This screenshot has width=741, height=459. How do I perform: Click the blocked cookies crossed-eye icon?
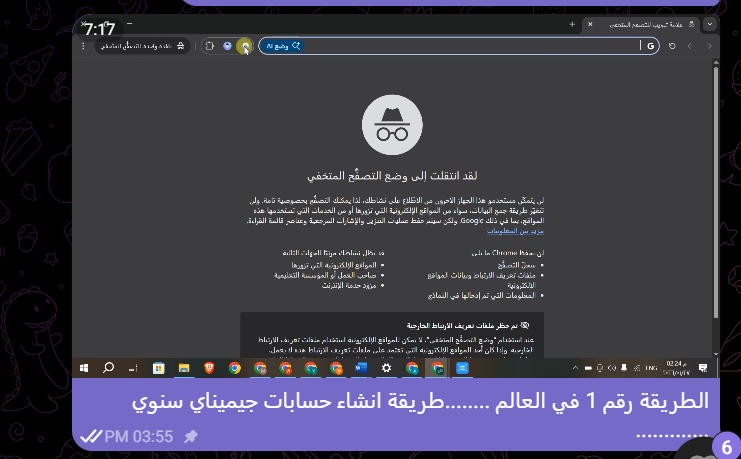[x=525, y=325]
